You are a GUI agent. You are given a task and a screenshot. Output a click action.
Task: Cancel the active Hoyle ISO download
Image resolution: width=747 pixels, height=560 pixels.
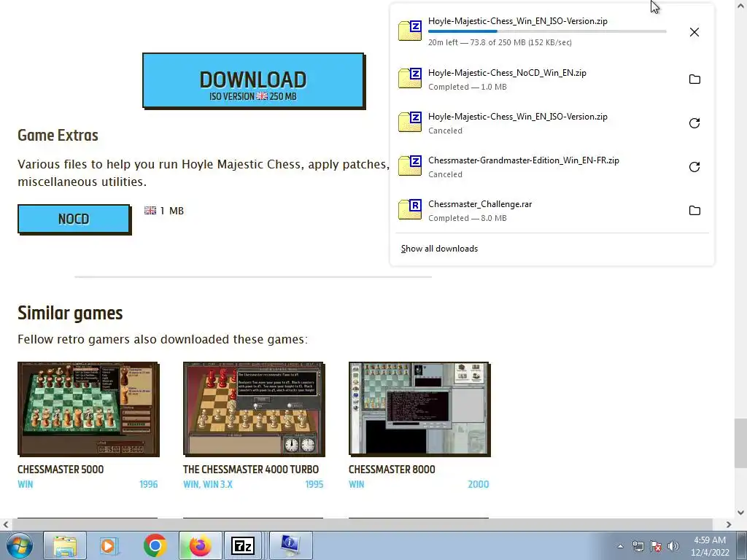tap(694, 32)
